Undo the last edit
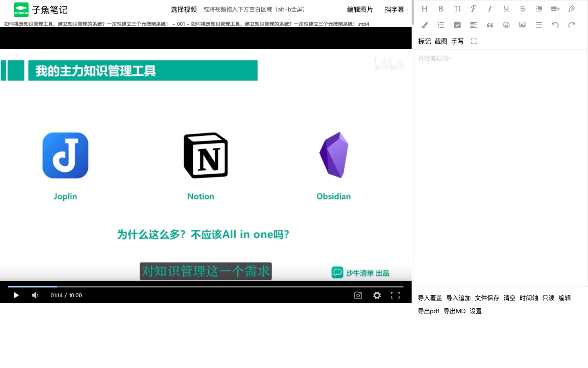The image size is (588, 368). click(555, 25)
